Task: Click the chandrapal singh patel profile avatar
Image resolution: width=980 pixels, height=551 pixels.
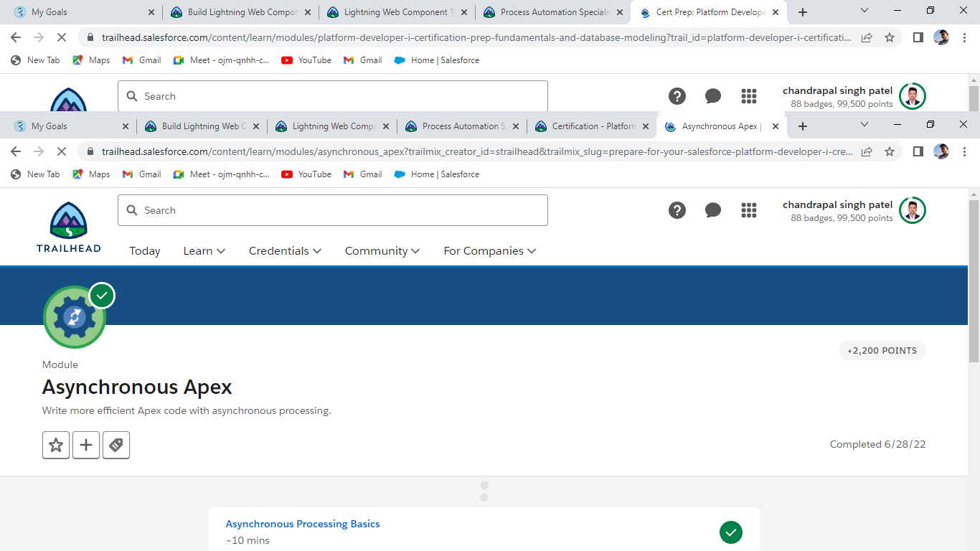Action: [913, 210]
